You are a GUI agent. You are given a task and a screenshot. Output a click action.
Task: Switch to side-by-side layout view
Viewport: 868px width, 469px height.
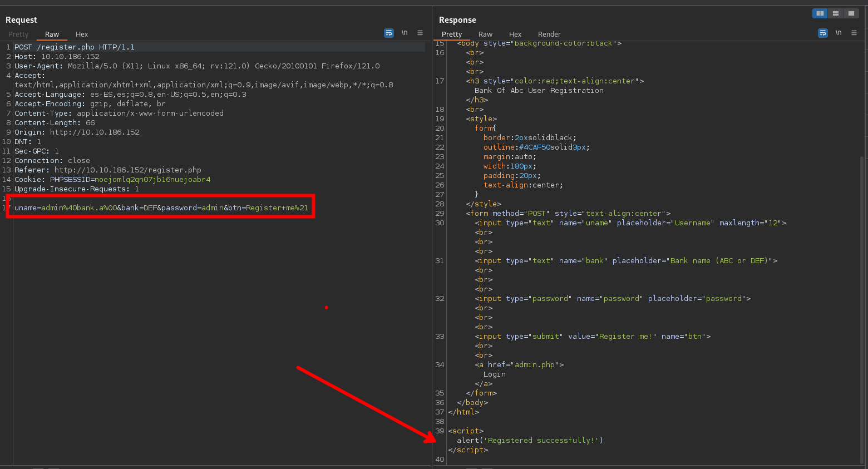[820, 13]
